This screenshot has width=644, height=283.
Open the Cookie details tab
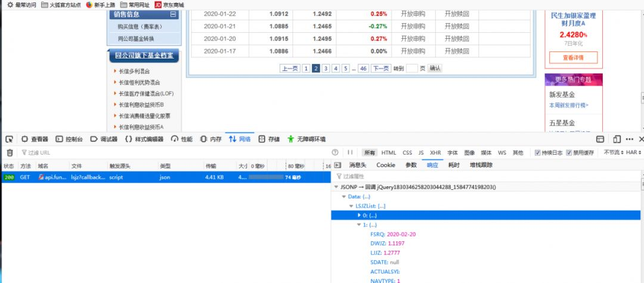pyautogui.click(x=386, y=165)
